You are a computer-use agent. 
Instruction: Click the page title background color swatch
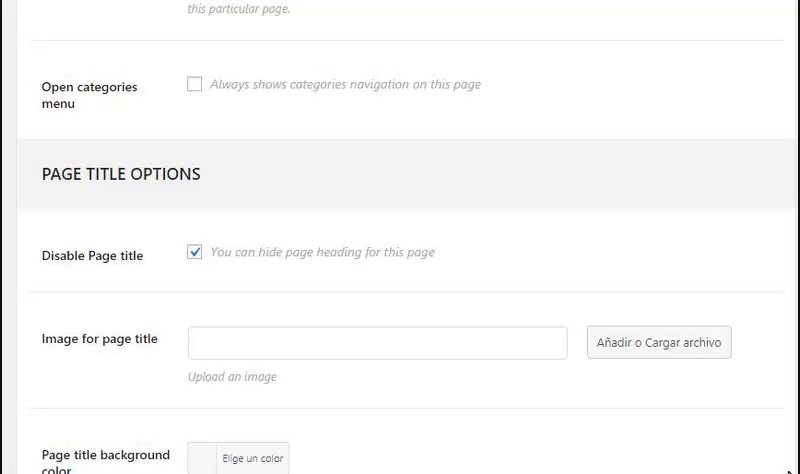click(203, 459)
